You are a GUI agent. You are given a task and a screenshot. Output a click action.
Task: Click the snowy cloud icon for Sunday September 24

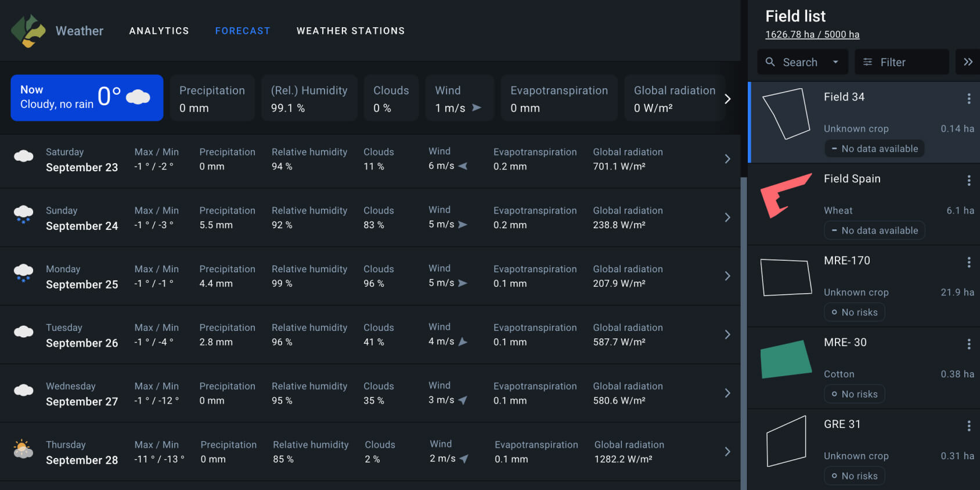click(x=24, y=215)
